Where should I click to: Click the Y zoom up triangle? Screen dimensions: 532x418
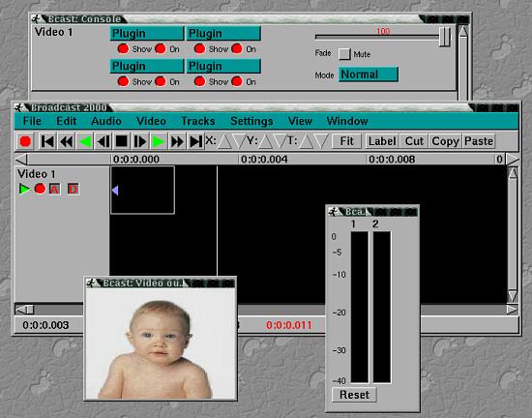pos(265,141)
